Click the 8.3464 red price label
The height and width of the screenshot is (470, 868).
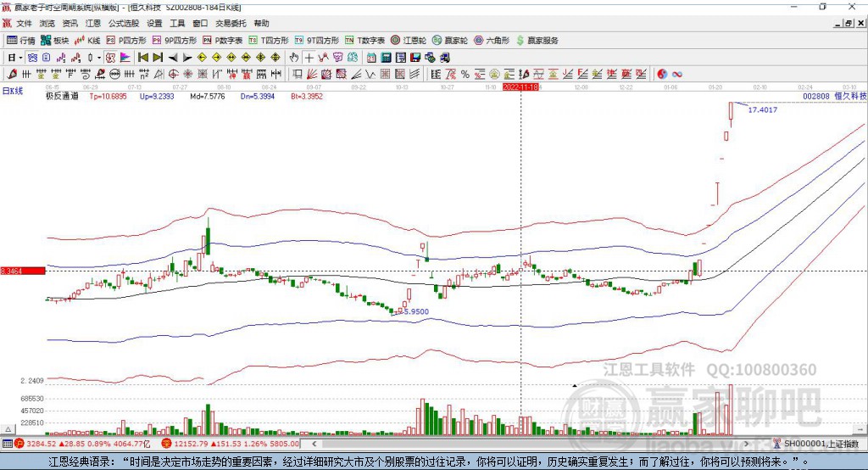coord(23,271)
